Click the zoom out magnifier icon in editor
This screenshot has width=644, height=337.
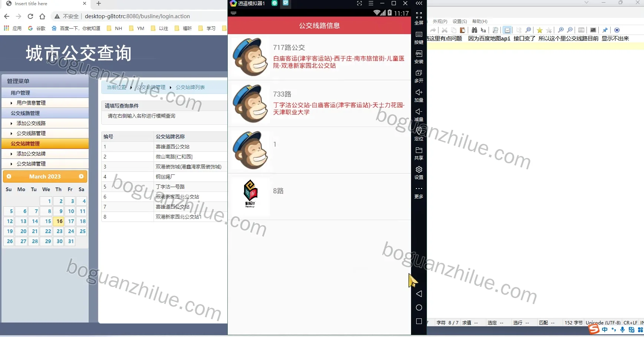pyautogui.click(x=570, y=30)
